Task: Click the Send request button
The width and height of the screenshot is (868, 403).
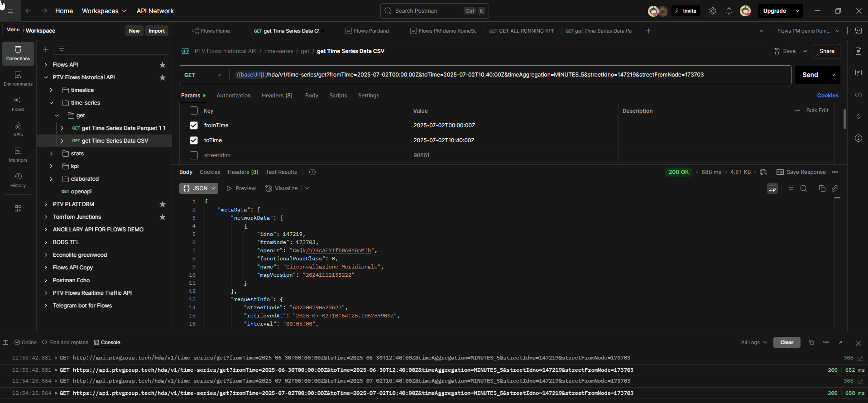Action: coord(810,75)
